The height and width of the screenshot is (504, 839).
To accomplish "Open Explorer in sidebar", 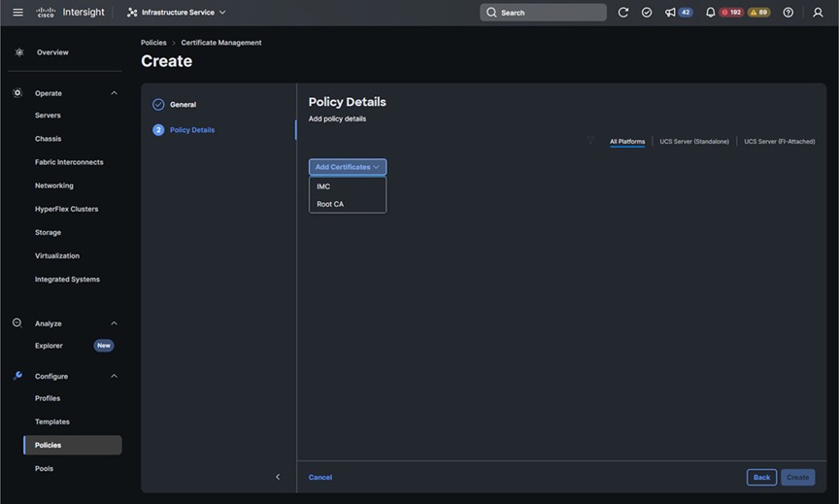I will [49, 346].
